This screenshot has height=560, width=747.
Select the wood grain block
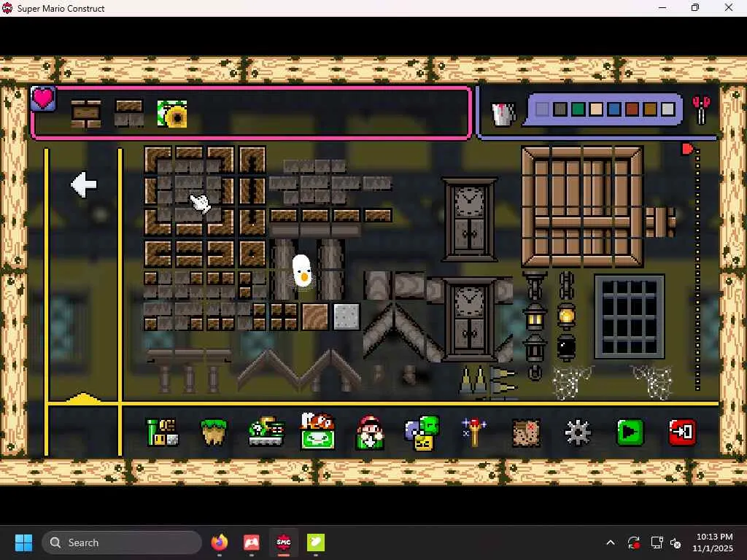315,316
